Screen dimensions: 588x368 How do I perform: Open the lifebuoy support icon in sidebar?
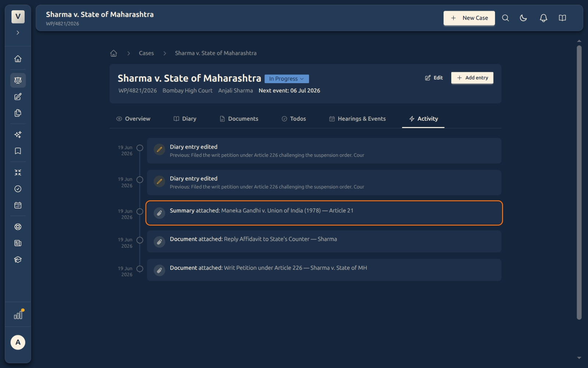[18, 227]
